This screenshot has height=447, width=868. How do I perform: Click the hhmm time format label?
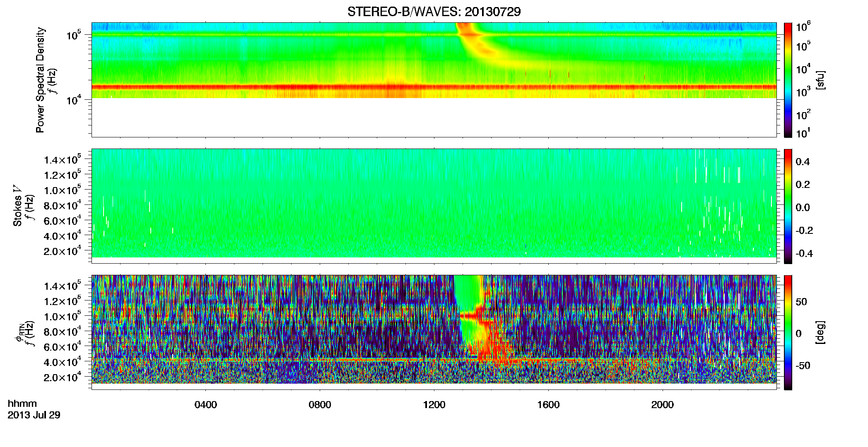pyautogui.click(x=22, y=404)
